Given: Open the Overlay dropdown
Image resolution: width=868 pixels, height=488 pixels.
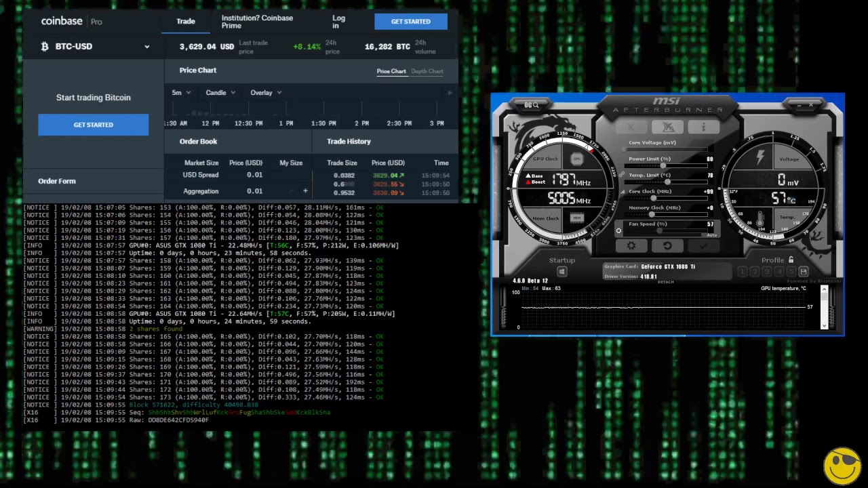Looking at the screenshot, I should coord(266,93).
